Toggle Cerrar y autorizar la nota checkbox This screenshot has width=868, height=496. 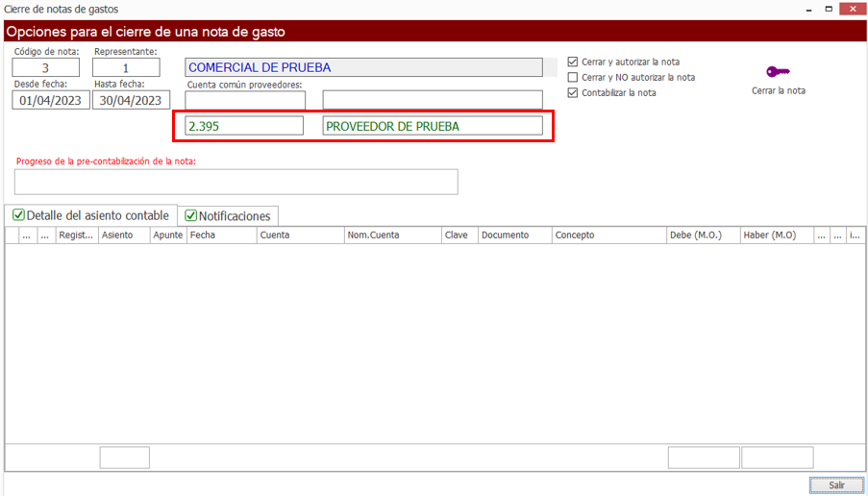pos(573,62)
